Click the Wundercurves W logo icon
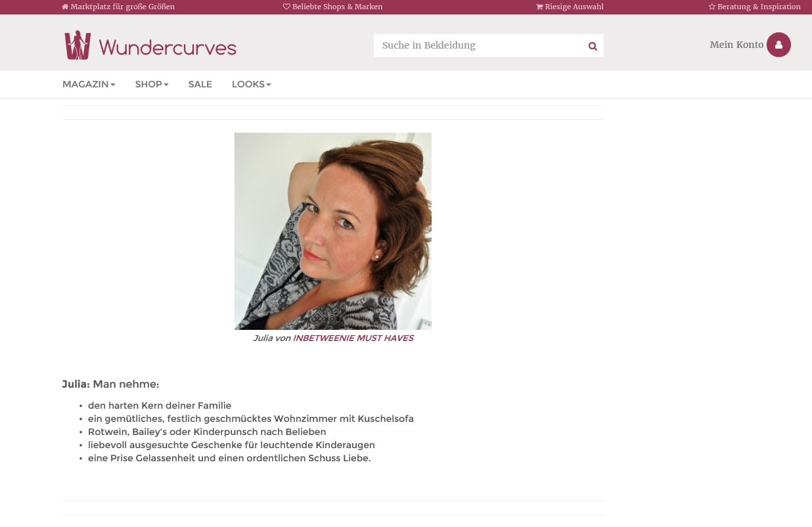Screen dimensions: 812x527 (x=78, y=45)
